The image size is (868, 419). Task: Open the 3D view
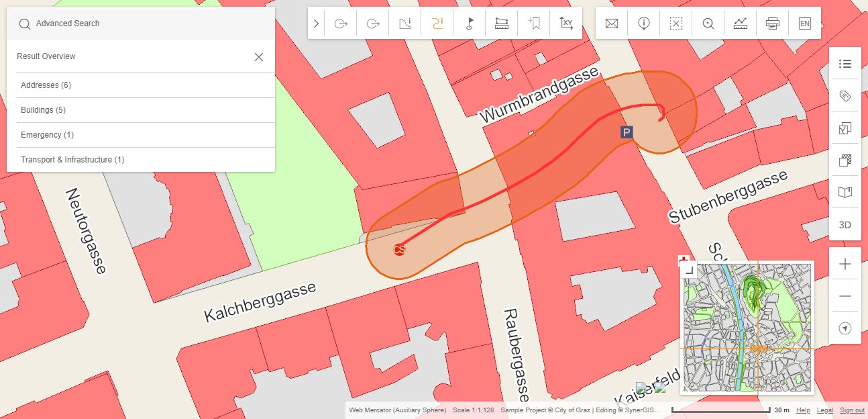pyautogui.click(x=845, y=225)
